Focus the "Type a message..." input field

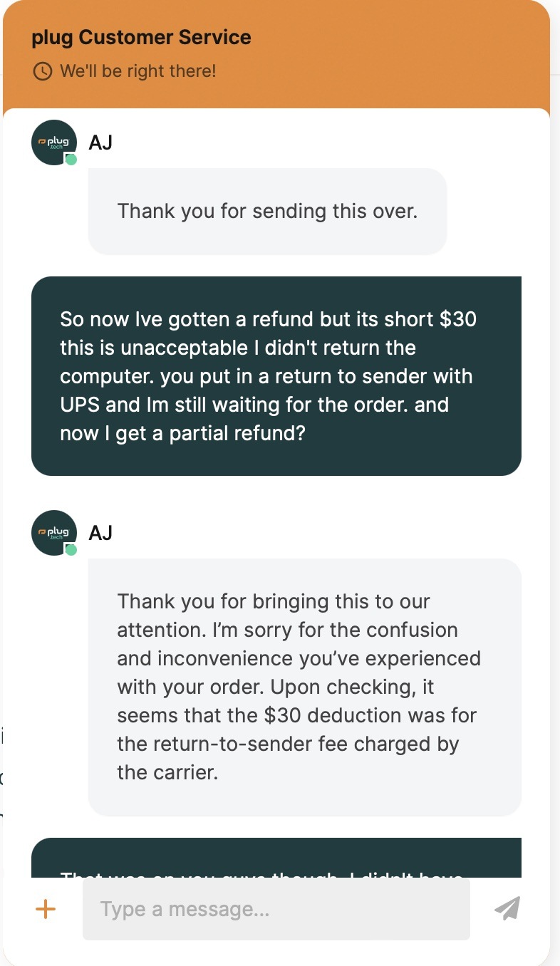pos(276,909)
